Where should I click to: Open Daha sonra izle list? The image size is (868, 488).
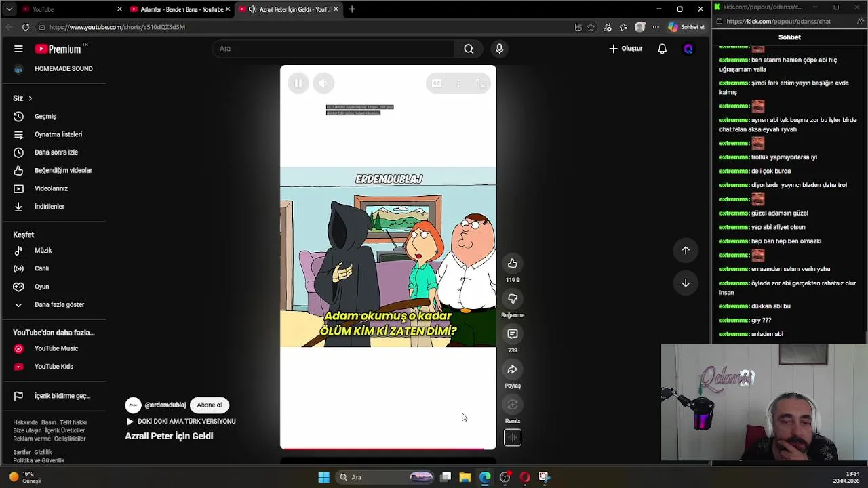[x=58, y=152]
